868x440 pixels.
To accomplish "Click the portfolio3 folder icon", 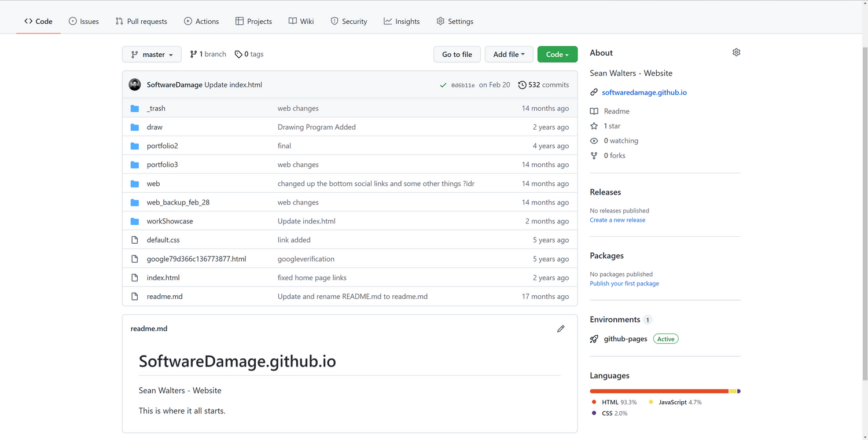I will click(x=135, y=164).
